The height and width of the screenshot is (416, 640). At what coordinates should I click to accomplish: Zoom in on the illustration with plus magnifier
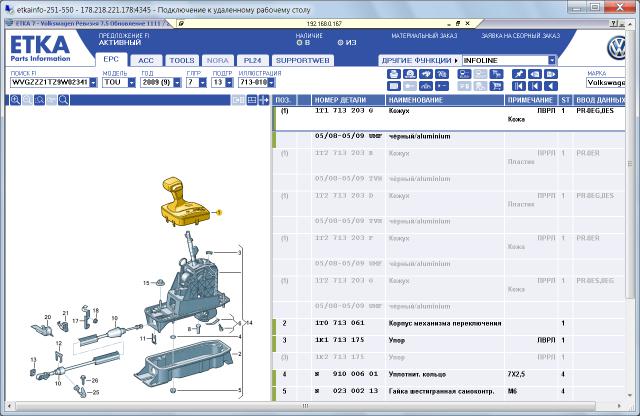[x=16, y=100]
